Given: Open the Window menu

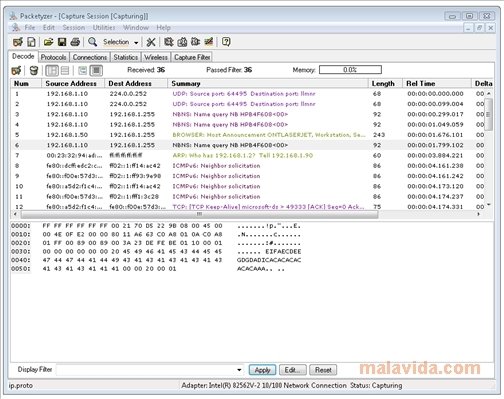Looking at the screenshot, I should coord(136,28).
